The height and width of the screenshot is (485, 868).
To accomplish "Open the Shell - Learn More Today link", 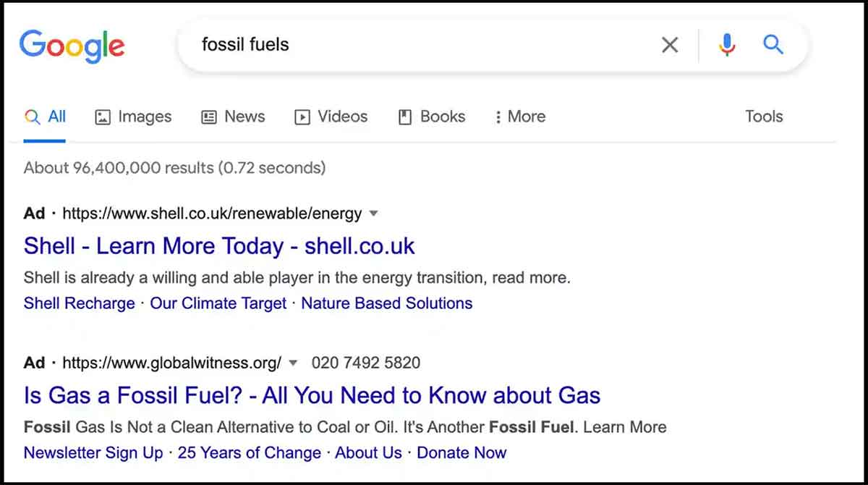I will [219, 246].
